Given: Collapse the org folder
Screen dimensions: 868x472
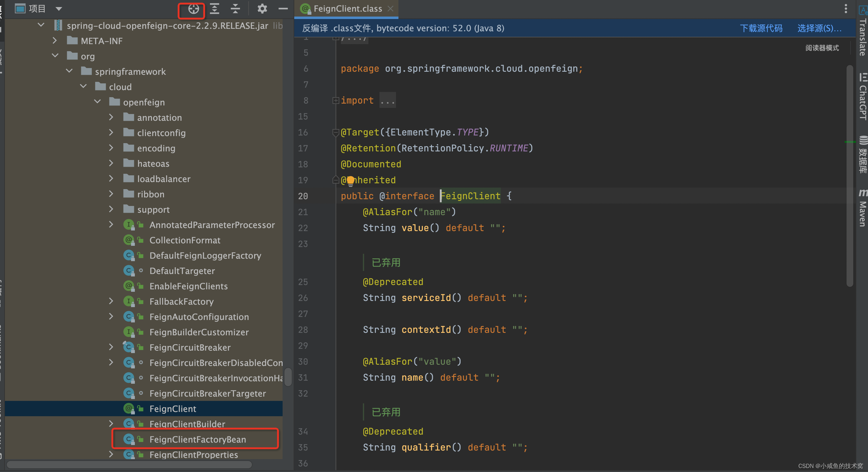Looking at the screenshot, I should click(x=55, y=55).
